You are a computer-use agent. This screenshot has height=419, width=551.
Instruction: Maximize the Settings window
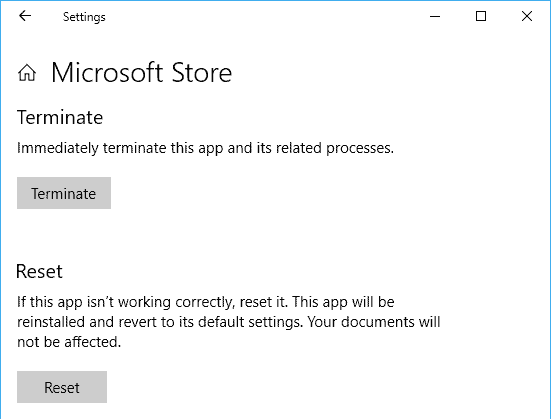point(481,16)
